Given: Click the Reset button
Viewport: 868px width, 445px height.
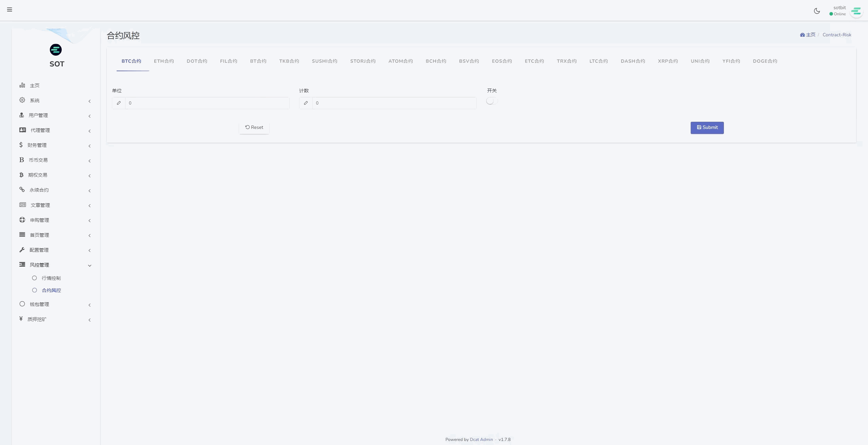Looking at the screenshot, I should (x=254, y=128).
